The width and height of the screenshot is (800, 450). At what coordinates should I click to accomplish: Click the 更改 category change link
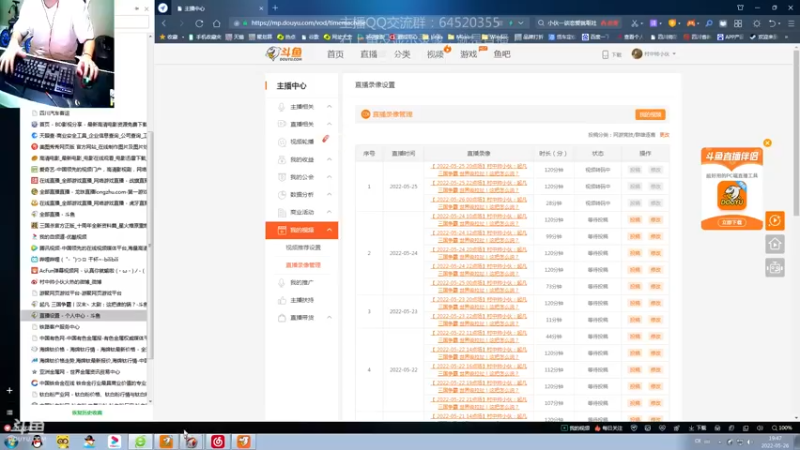[664, 135]
